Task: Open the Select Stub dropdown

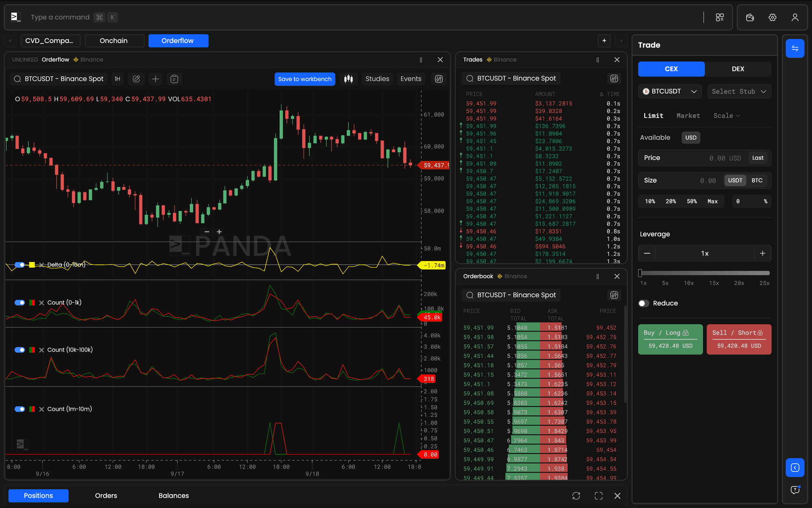Action: click(739, 91)
